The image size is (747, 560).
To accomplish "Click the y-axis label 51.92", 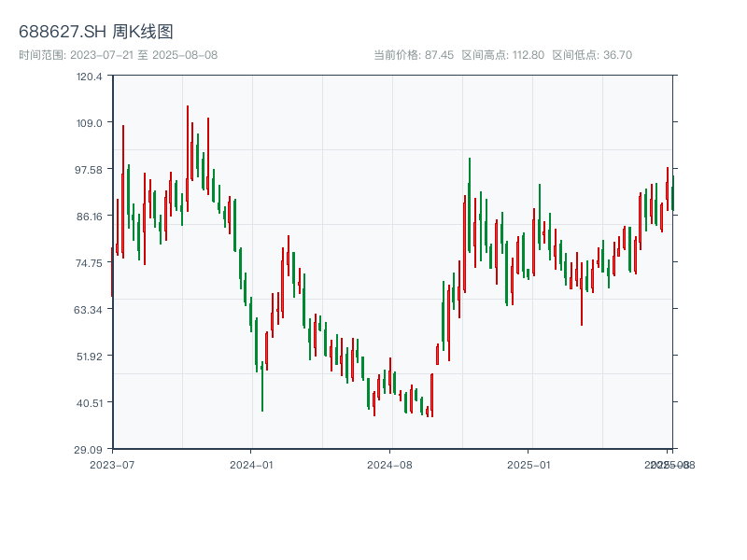I will [x=89, y=357].
